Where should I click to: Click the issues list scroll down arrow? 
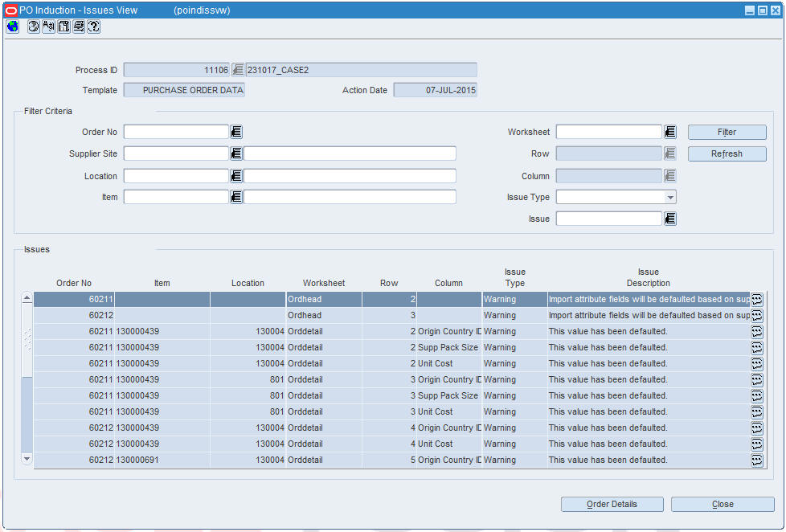click(x=27, y=459)
